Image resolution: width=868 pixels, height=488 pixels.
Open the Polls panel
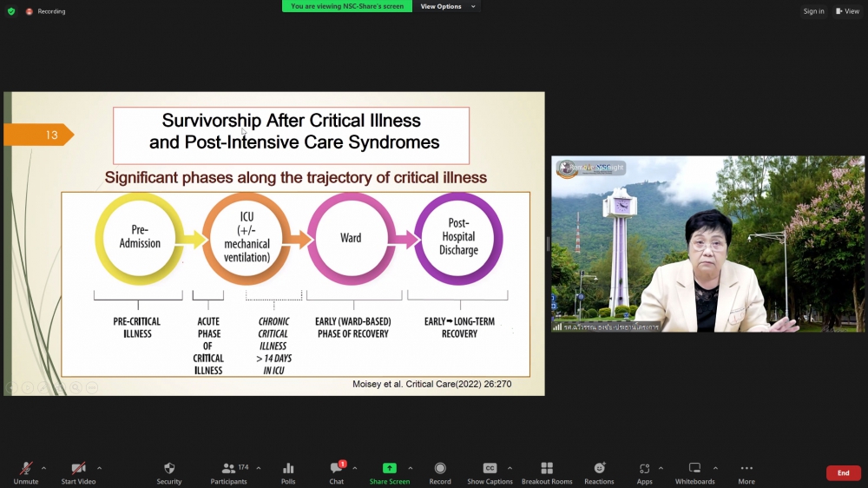click(x=288, y=472)
